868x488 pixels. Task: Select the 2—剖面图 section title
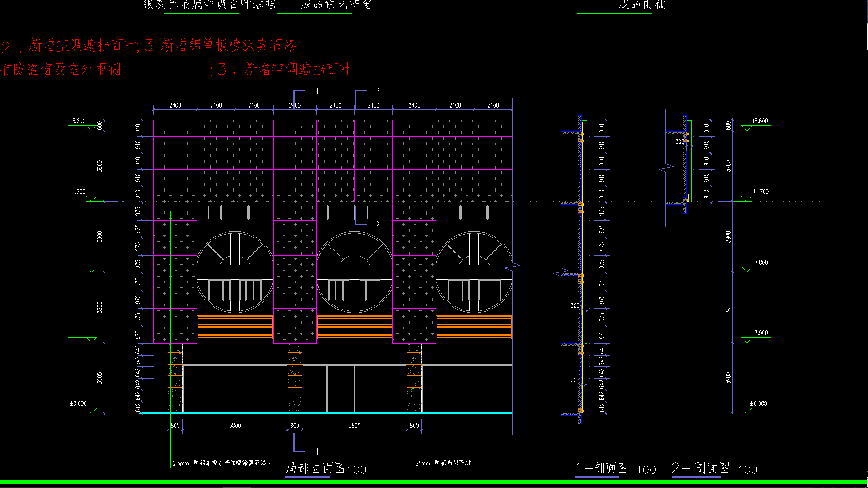pos(701,469)
